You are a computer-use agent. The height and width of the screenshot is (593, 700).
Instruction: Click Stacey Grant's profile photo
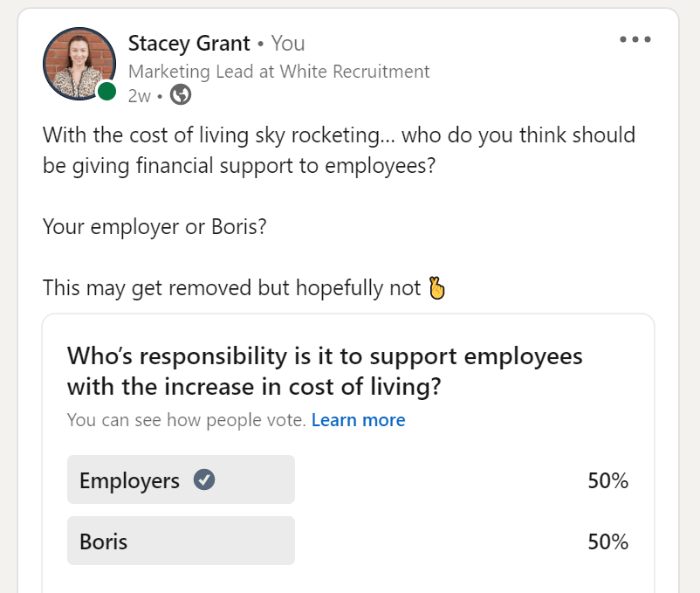click(79, 64)
